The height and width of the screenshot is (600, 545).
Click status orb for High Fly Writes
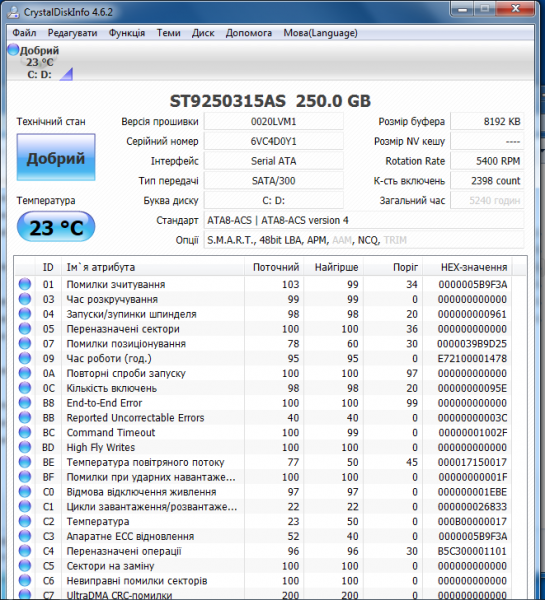[25, 447]
